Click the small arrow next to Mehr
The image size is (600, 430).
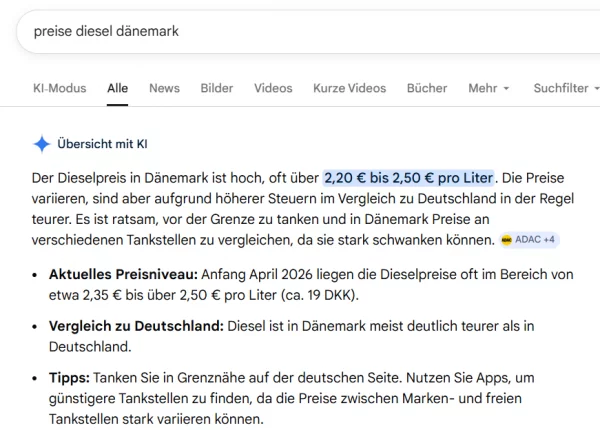point(506,89)
